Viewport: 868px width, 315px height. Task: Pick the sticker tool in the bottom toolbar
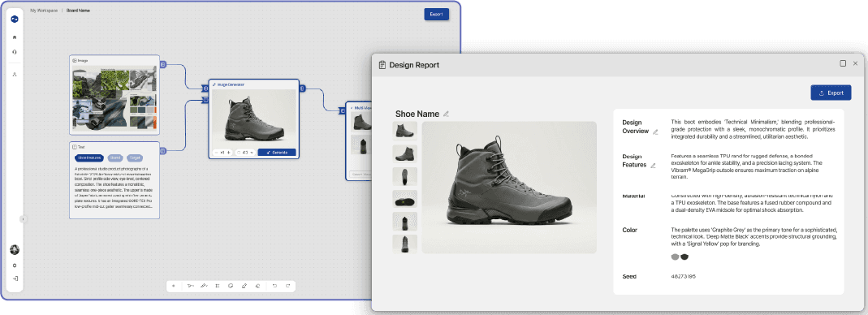pos(231,286)
